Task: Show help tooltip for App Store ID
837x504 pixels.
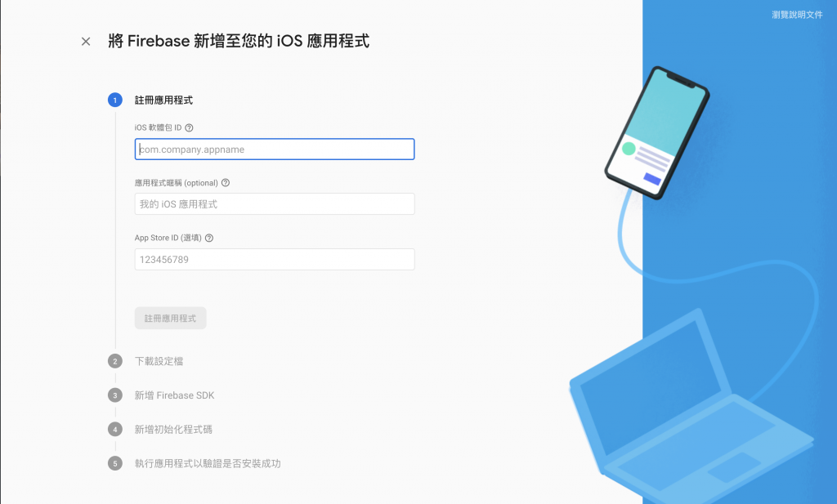Action: point(209,239)
